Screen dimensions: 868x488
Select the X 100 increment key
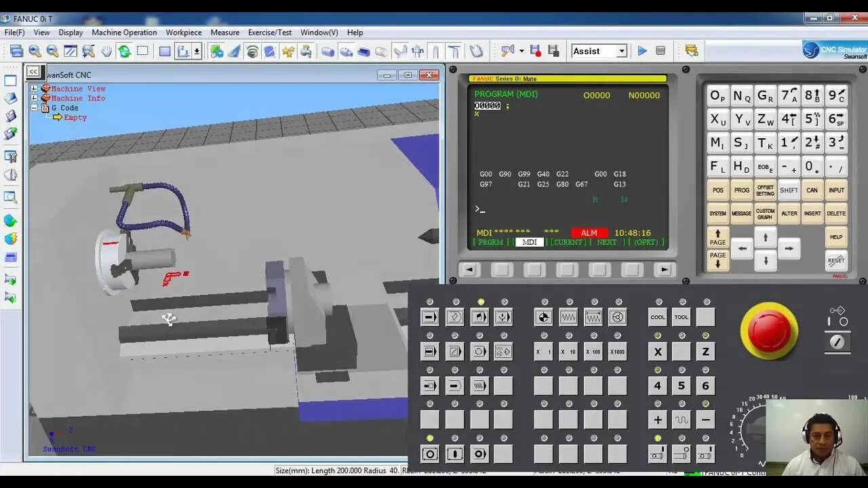click(x=593, y=351)
